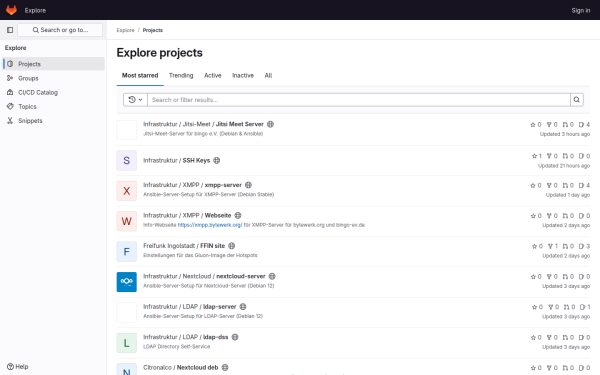The height and width of the screenshot is (375, 600).
Task: Switch to the Trending tab
Action: [x=181, y=75]
